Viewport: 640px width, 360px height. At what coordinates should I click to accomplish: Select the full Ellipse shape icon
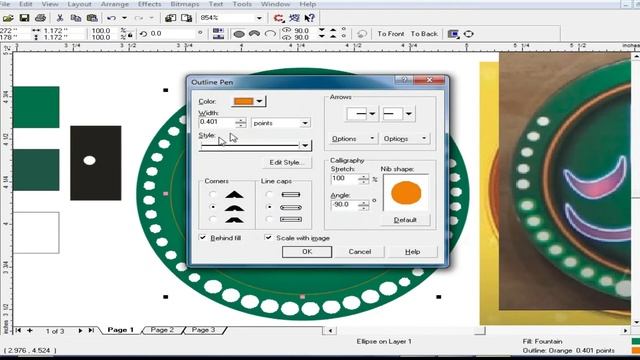(x=239, y=34)
